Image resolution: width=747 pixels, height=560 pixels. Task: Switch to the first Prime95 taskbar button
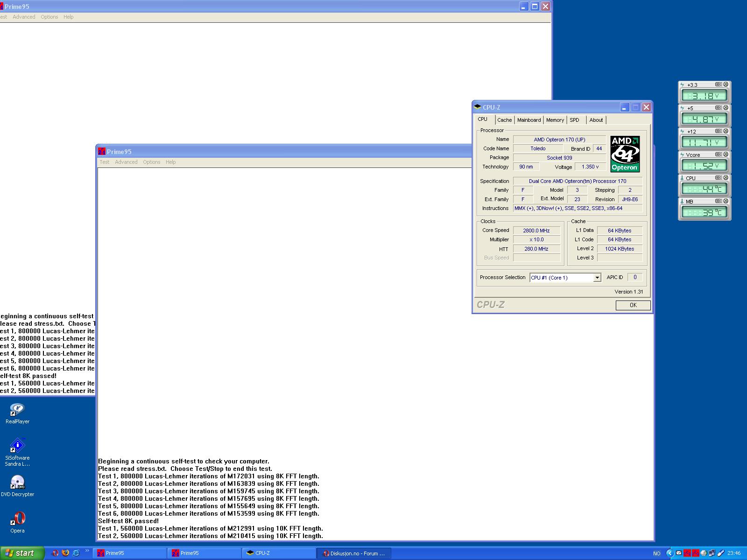coord(130,553)
